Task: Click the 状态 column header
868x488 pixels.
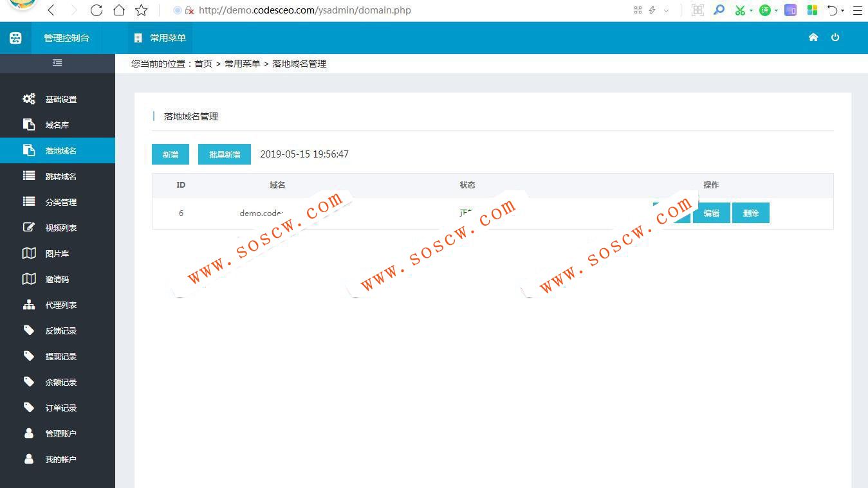Action: pos(467,185)
